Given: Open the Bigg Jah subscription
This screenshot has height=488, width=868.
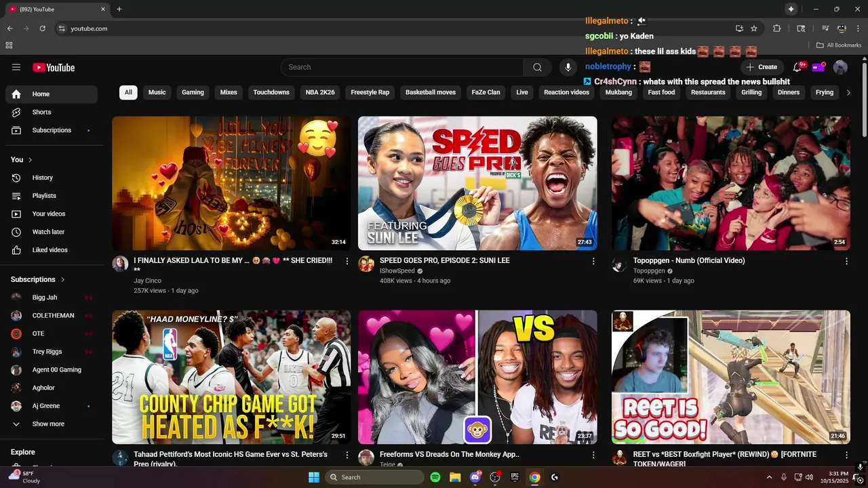Looking at the screenshot, I should 52,298.
